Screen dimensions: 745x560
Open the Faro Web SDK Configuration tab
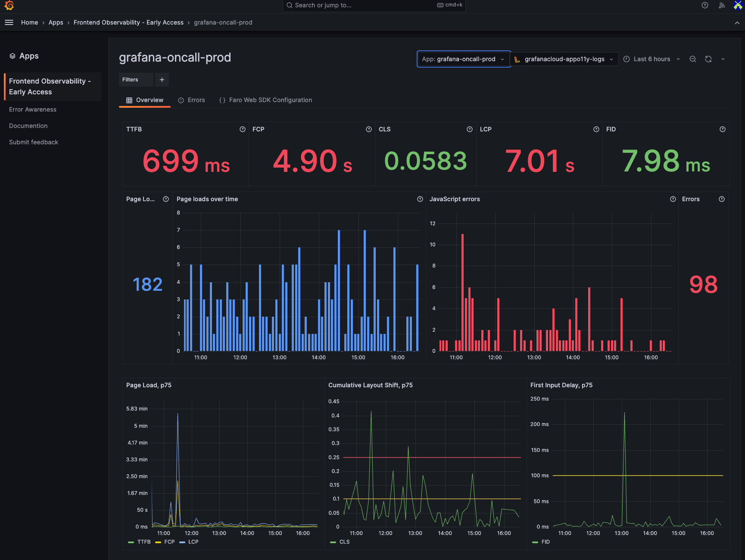(x=270, y=100)
